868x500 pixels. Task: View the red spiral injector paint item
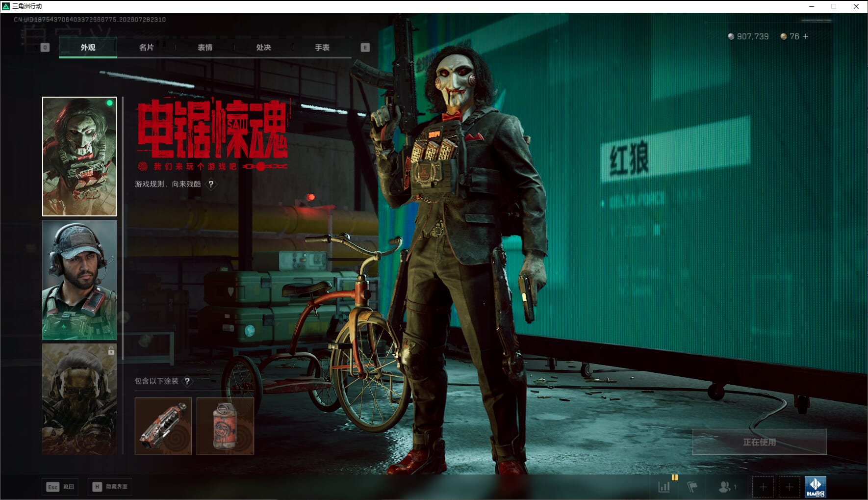(163, 426)
